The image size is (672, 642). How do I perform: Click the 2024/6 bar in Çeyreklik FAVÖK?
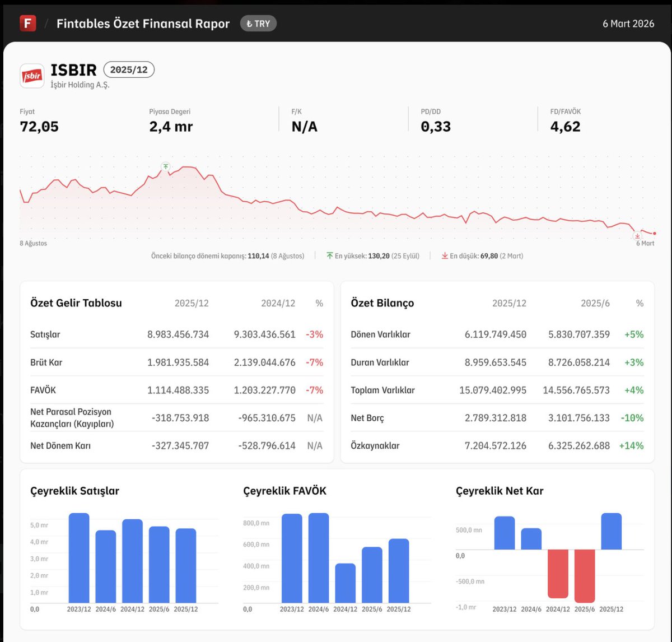(x=319, y=558)
